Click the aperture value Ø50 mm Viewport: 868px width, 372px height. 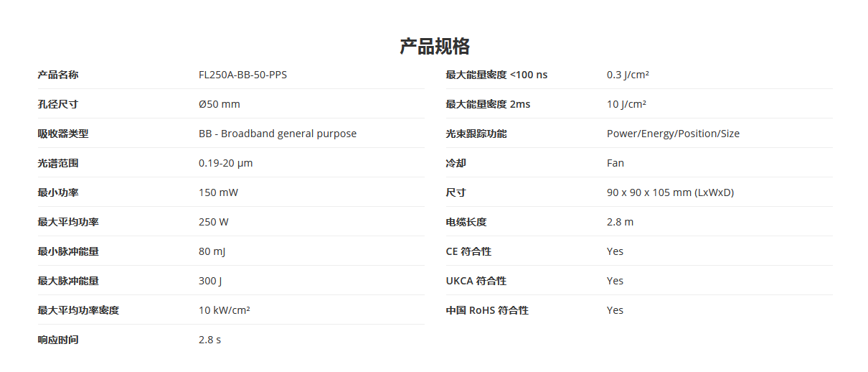(220, 104)
